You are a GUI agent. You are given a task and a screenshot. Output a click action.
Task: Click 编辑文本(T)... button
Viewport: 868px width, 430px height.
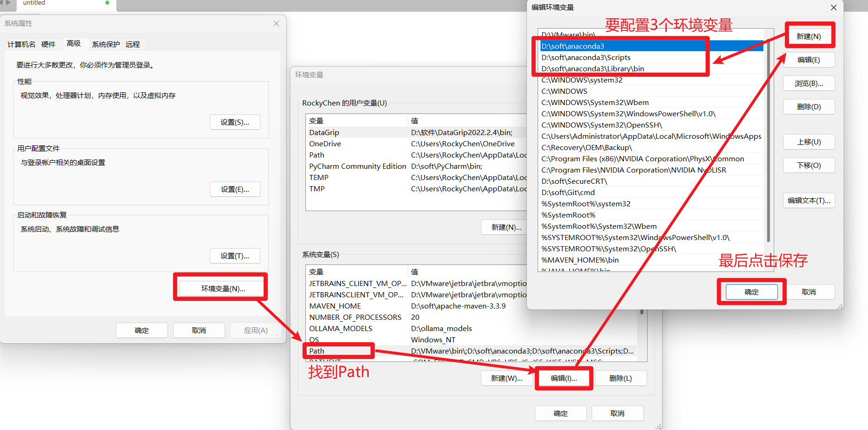click(808, 200)
